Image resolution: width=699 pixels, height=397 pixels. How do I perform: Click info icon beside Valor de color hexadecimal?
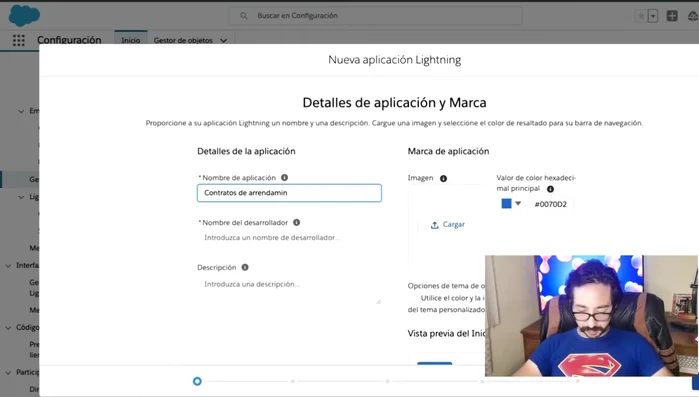coord(550,189)
